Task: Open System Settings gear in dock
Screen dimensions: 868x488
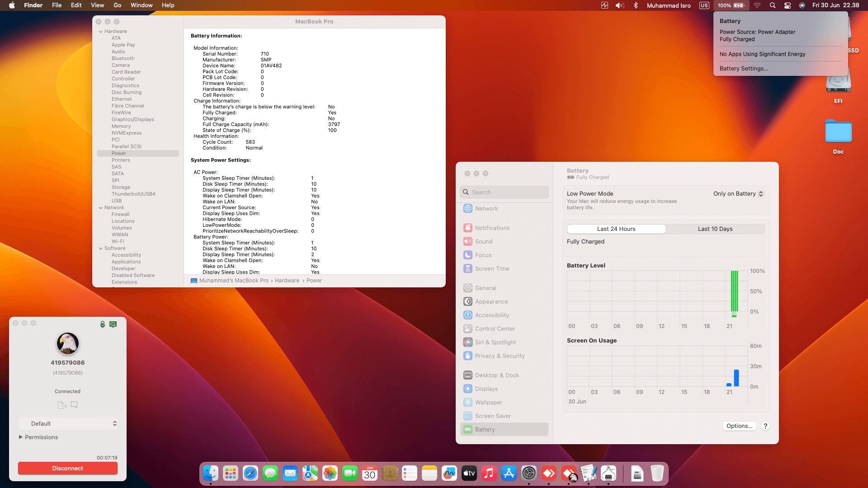Action: (528, 474)
